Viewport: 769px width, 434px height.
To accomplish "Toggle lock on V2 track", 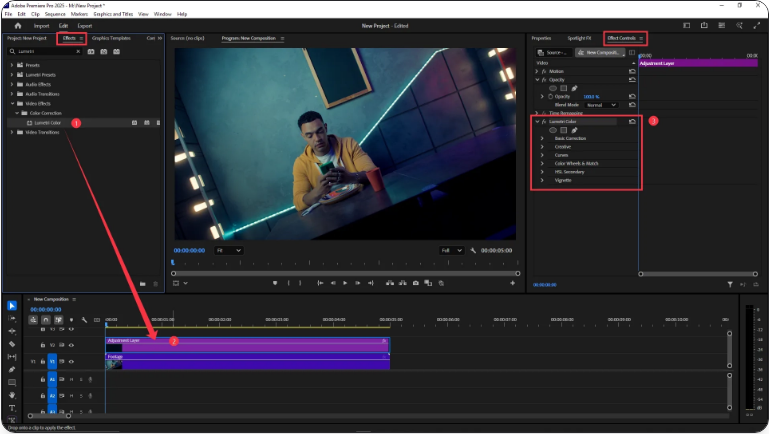I will 42,345.
